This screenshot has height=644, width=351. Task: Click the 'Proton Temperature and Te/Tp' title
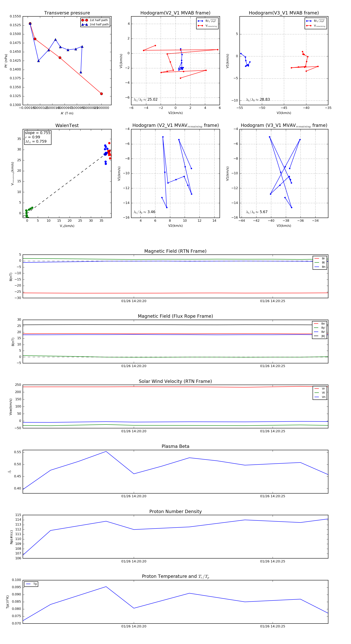coord(175,576)
